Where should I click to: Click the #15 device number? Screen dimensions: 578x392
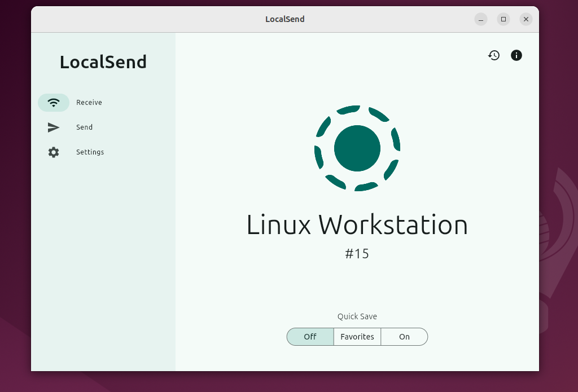(357, 254)
